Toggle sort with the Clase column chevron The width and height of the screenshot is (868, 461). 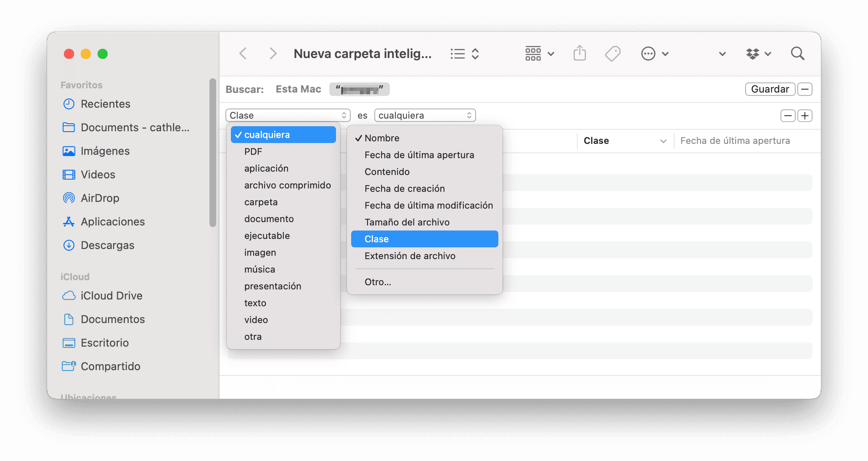pos(663,141)
